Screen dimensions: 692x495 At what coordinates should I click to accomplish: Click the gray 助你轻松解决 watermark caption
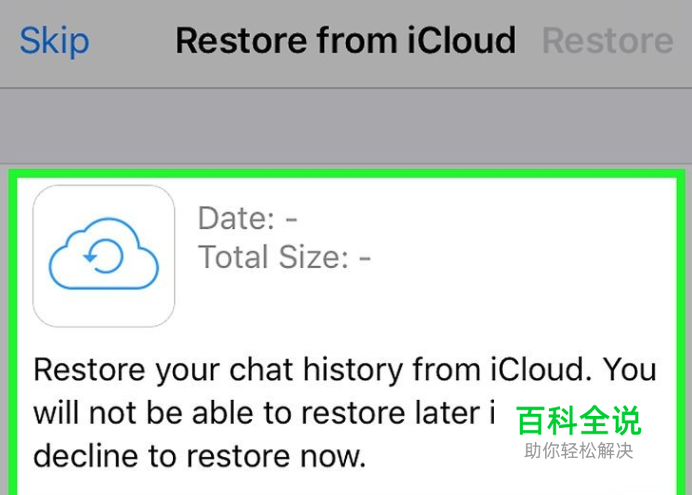[x=579, y=451]
